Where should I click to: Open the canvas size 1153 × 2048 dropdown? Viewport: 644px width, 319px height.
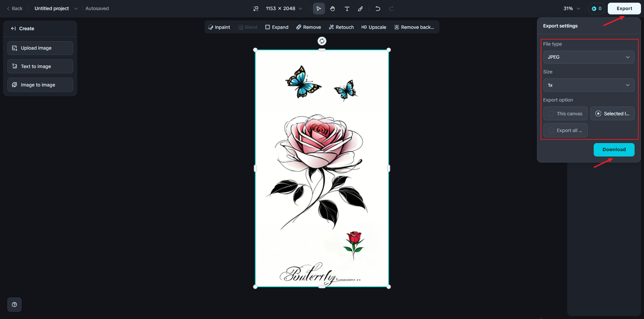pyautogui.click(x=284, y=9)
